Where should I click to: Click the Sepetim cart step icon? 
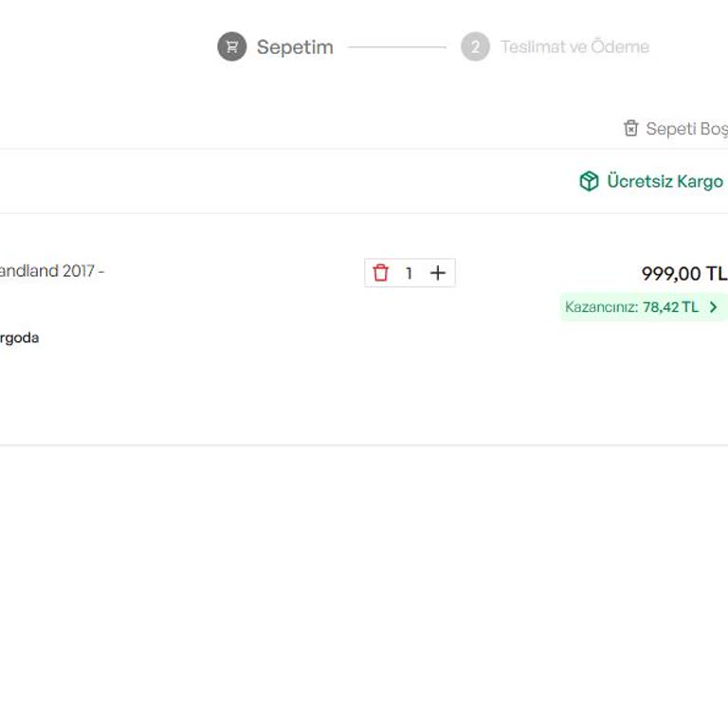(231, 46)
